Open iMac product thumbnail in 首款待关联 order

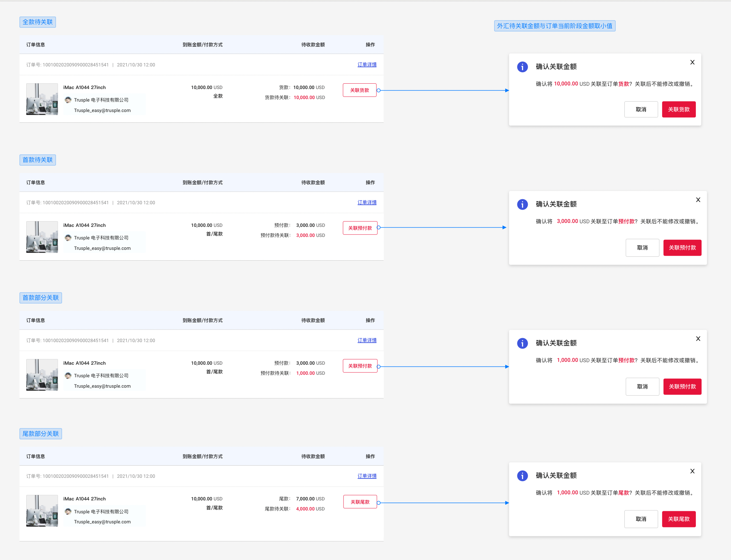point(42,237)
